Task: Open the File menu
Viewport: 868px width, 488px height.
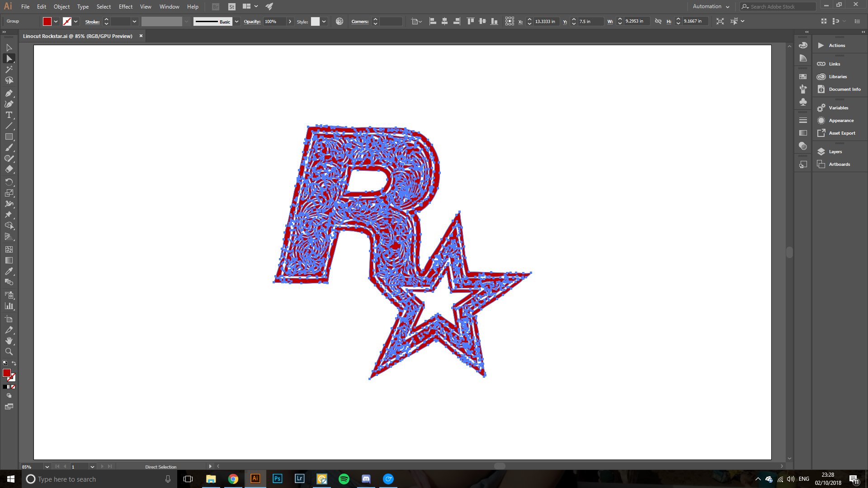Action: [x=25, y=6]
